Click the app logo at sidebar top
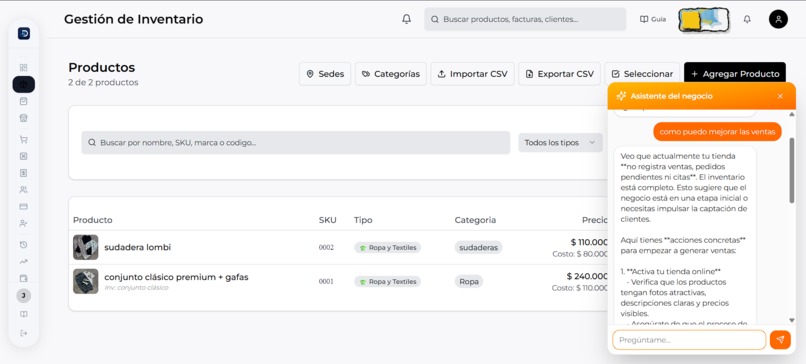Screen dimensions: 806x364 pyautogui.click(x=24, y=33)
